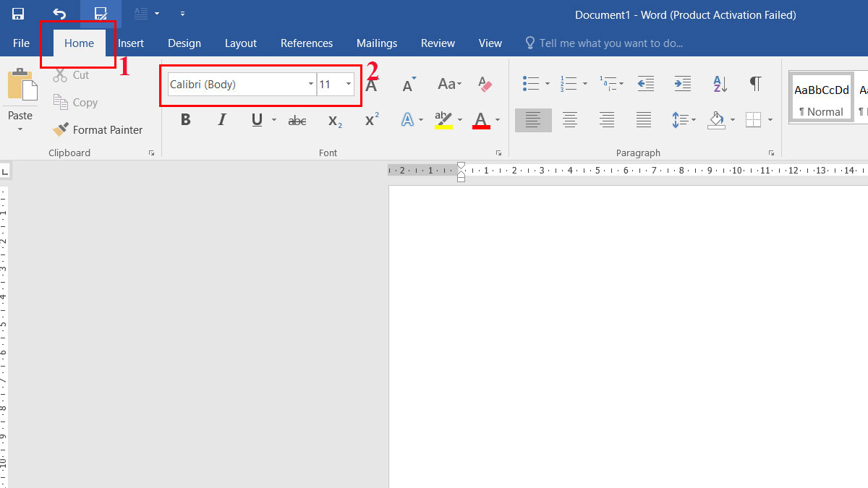Expand the font size 11 dropdown
868x488 pixels.
349,85
